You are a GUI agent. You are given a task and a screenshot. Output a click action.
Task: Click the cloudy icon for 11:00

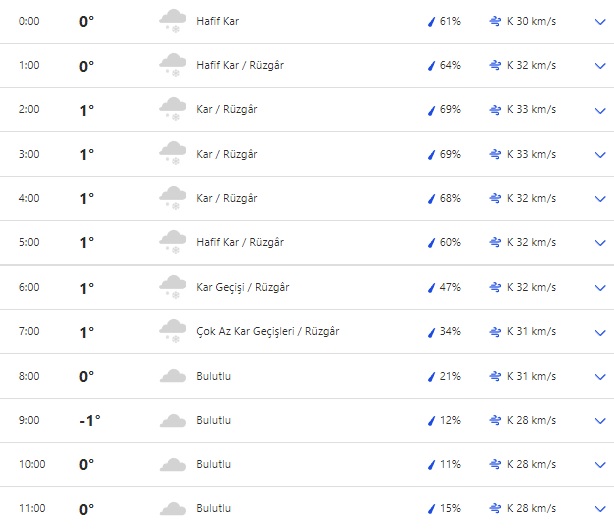pos(173,509)
